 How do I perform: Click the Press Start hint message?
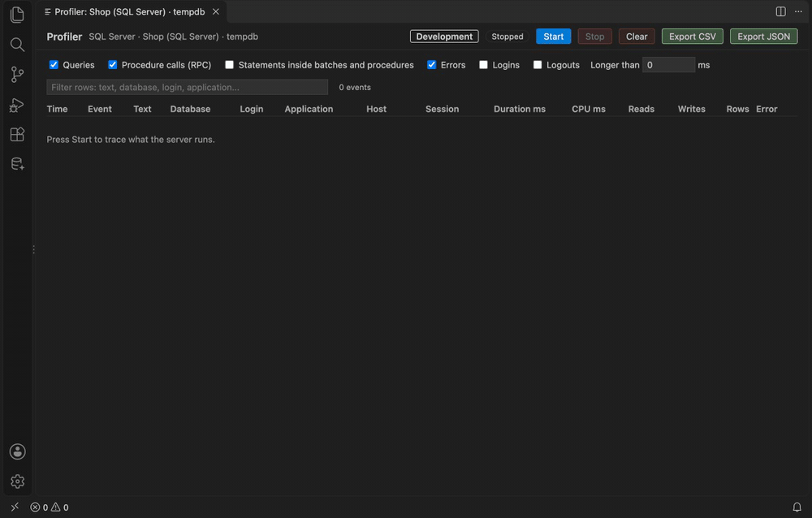pos(131,140)
